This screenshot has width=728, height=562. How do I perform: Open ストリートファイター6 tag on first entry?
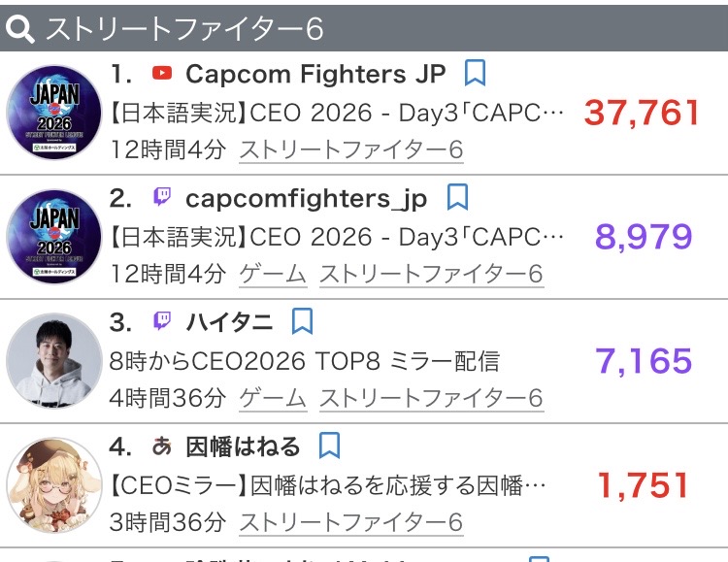pos(351,149)
